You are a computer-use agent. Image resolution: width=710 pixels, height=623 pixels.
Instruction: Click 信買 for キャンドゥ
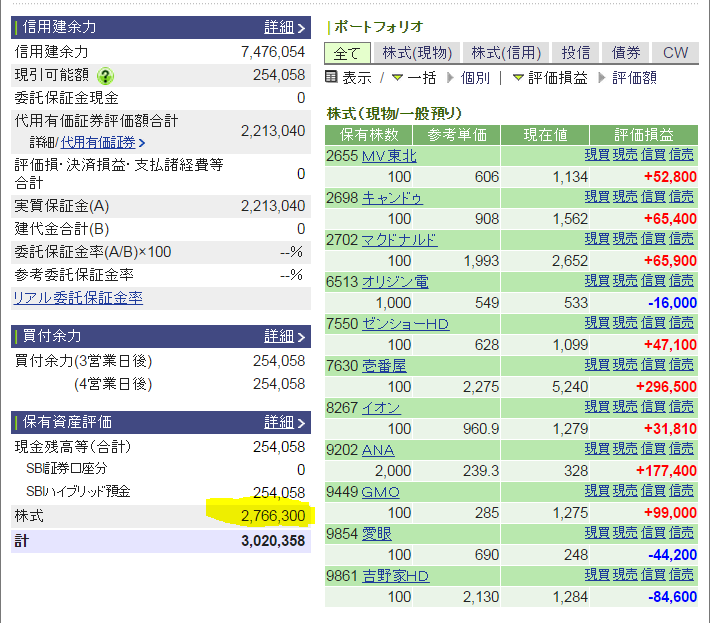tap(653, 197)
